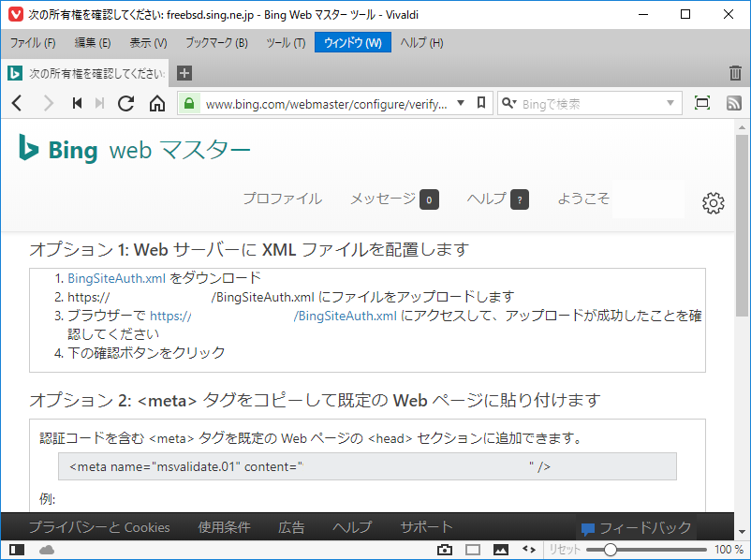
Task: Open メッセージ in the header
Action: click(x=383, y=199)
